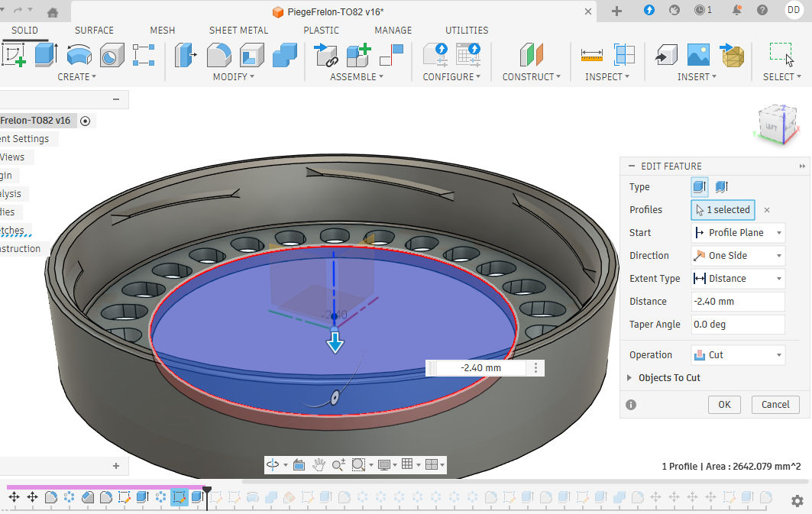
Task: Choose the thin extrude type option
Action: (x=721, y=187)
